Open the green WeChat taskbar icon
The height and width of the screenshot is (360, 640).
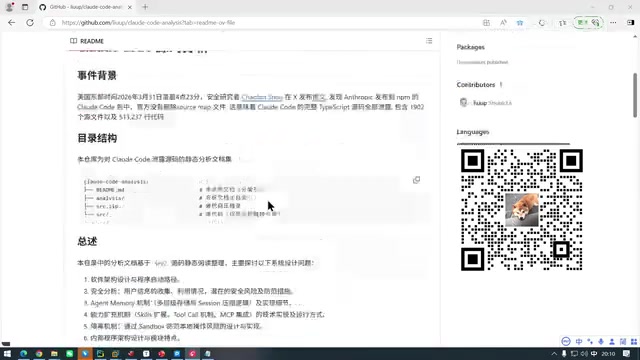coord(70,353)
